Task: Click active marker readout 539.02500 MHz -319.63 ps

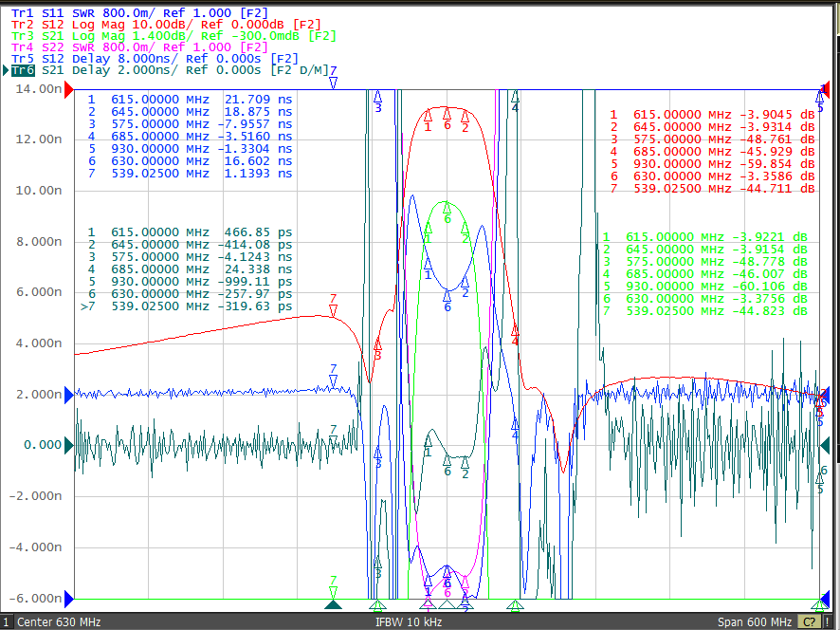Action: tap(187, 306)
